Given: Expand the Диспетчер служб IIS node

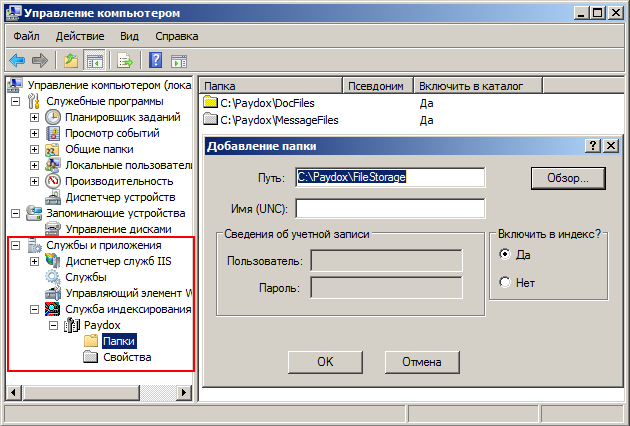Looking at the screenshot, I should click(34, 262).
